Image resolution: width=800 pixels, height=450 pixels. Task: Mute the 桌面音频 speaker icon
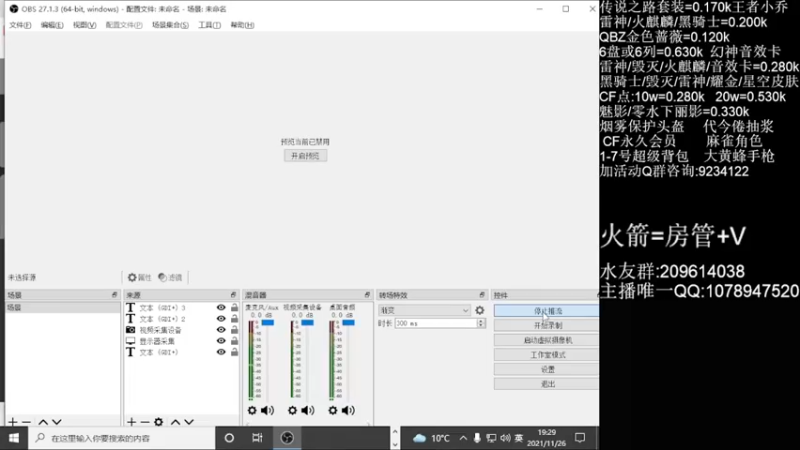(348, 410)
